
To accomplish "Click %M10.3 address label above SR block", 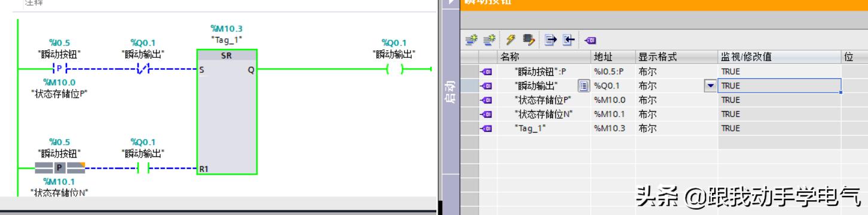I will (x=227, y=29).
